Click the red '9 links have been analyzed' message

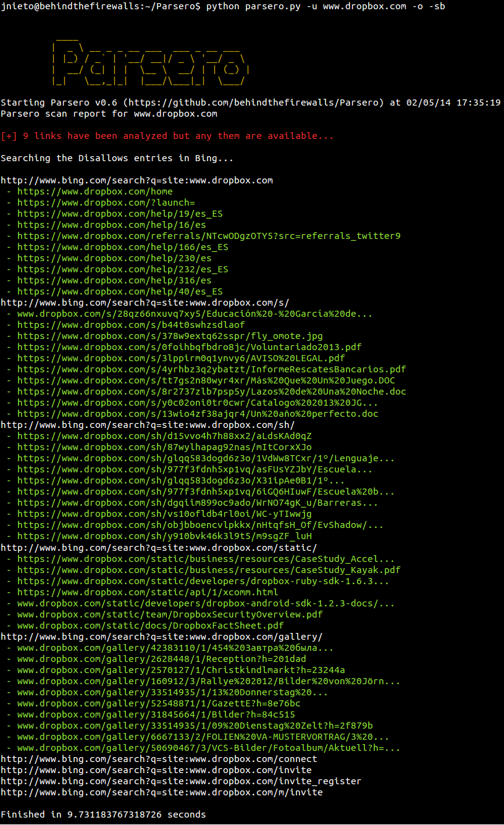[167, 136]
